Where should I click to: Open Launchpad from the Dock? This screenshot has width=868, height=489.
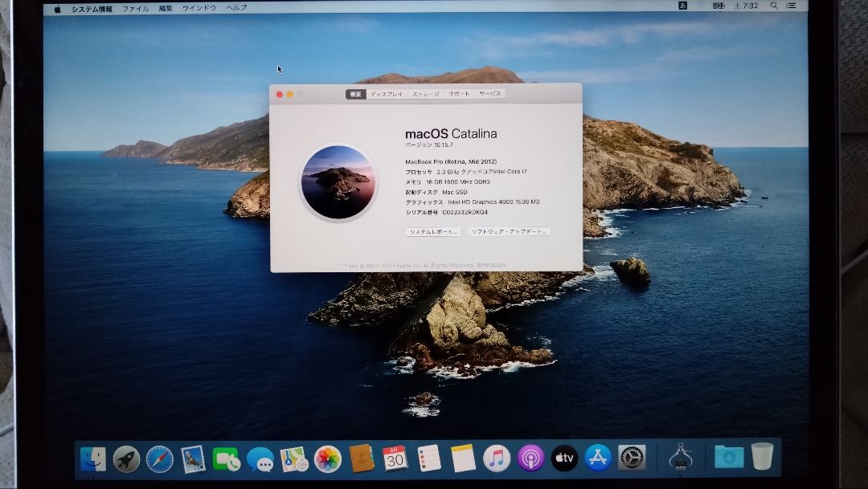click(126, 458)
